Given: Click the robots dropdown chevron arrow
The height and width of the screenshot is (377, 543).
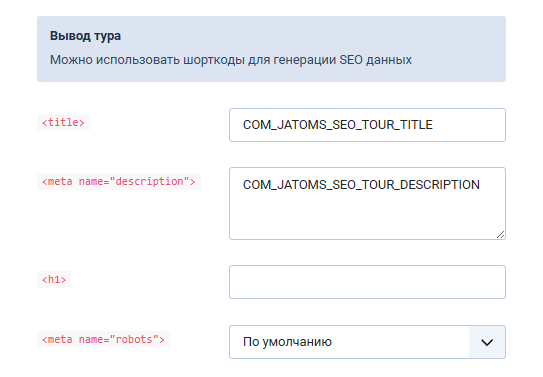Looking at the screenshot, I should coord(487,342).
